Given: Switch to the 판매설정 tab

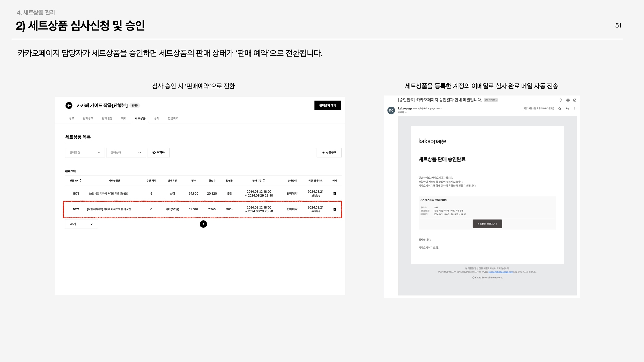Looking at the screenshot, I should 107,118.
